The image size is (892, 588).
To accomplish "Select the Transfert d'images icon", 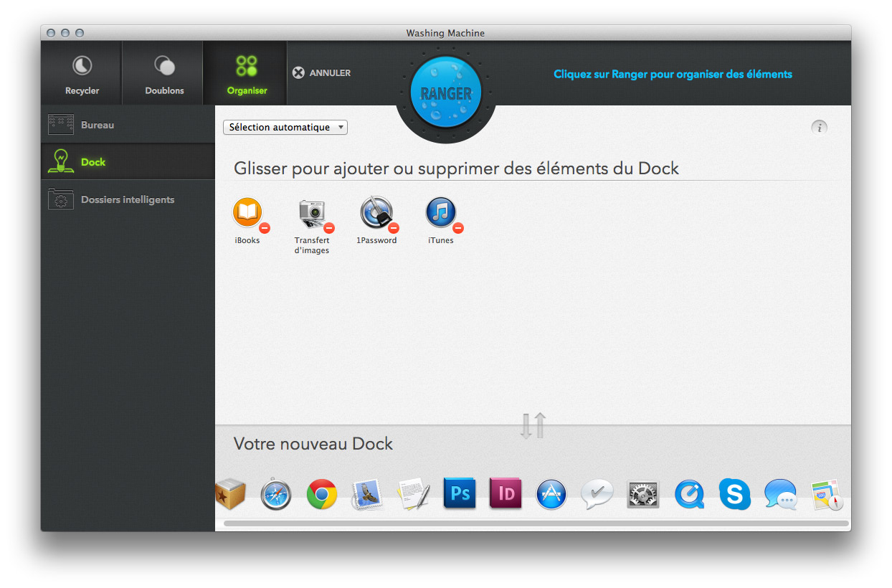I will click(312, 212).
